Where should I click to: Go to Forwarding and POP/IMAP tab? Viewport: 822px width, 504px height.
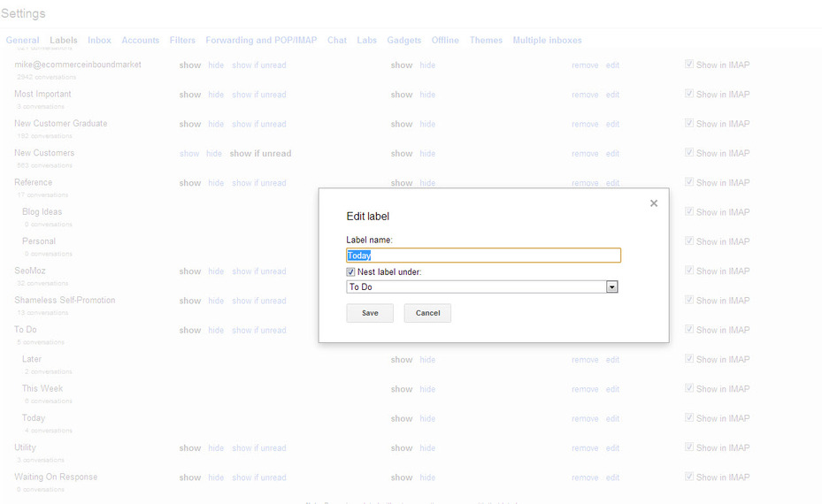(262, 41)
